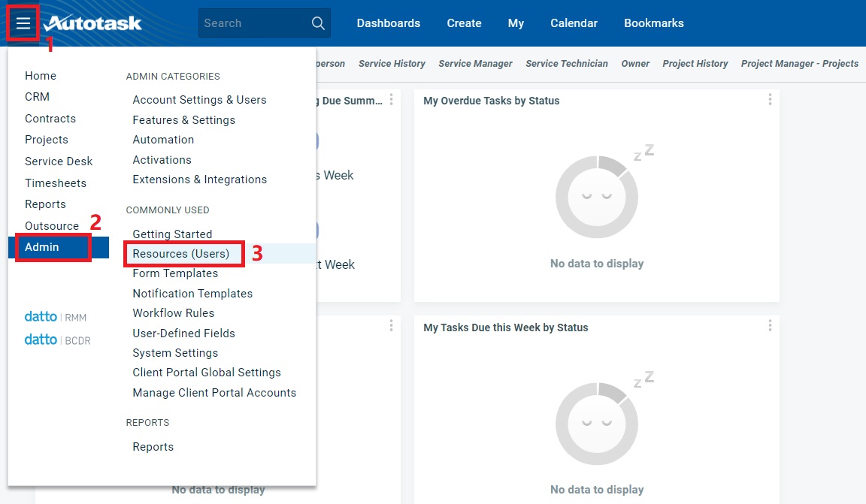The image size is (866, 504).
Task: Open the Due Summary widget kebab menu
Action: pos(391,100)
